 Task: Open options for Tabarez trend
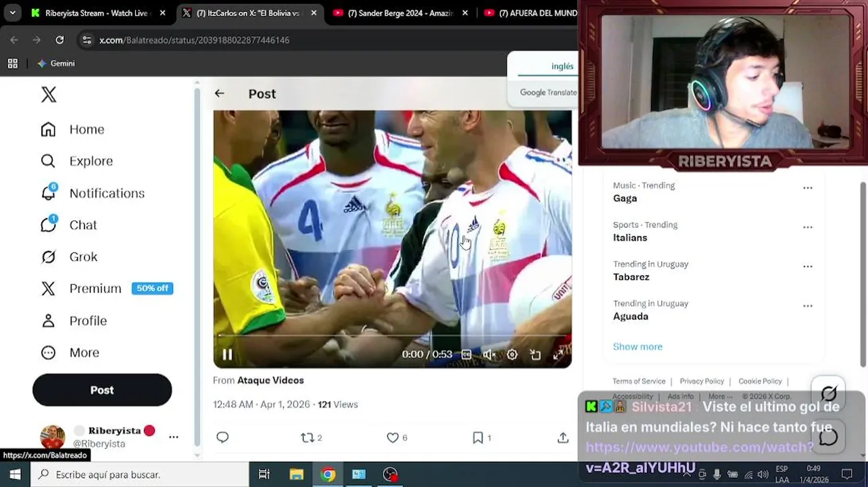pos(808,266)
